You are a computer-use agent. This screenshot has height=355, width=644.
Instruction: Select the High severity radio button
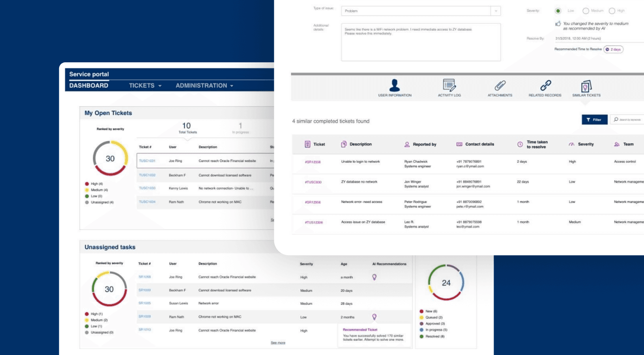coord(612,11)
